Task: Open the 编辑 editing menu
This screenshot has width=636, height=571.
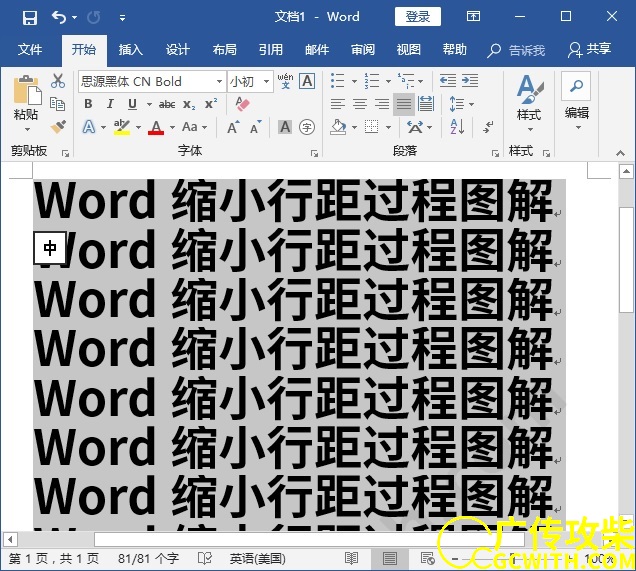Action: [577, 102]
